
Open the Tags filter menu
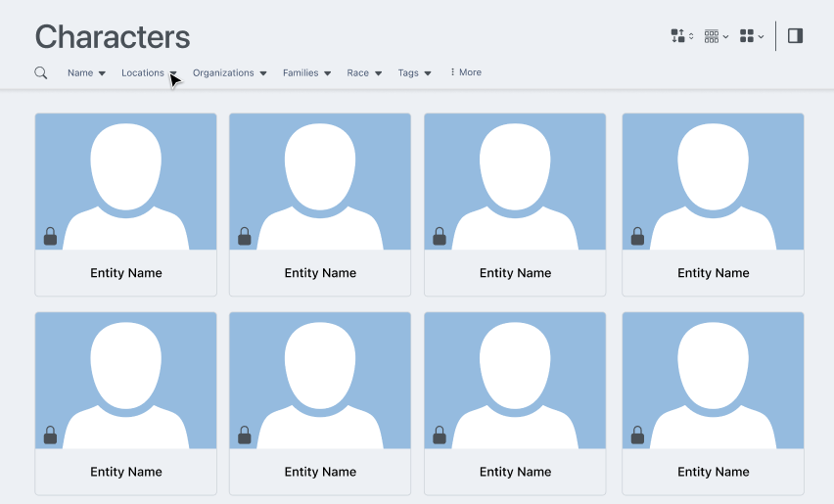point(414,72)
